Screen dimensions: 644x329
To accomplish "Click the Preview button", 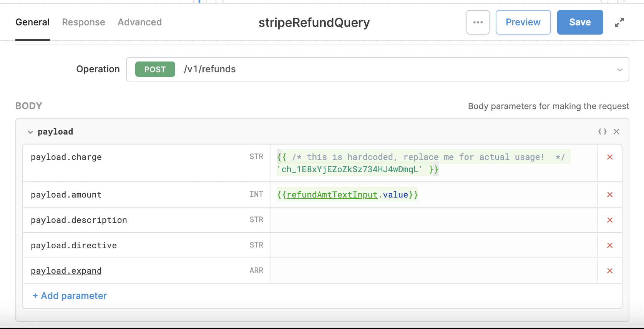I will 523,22.
